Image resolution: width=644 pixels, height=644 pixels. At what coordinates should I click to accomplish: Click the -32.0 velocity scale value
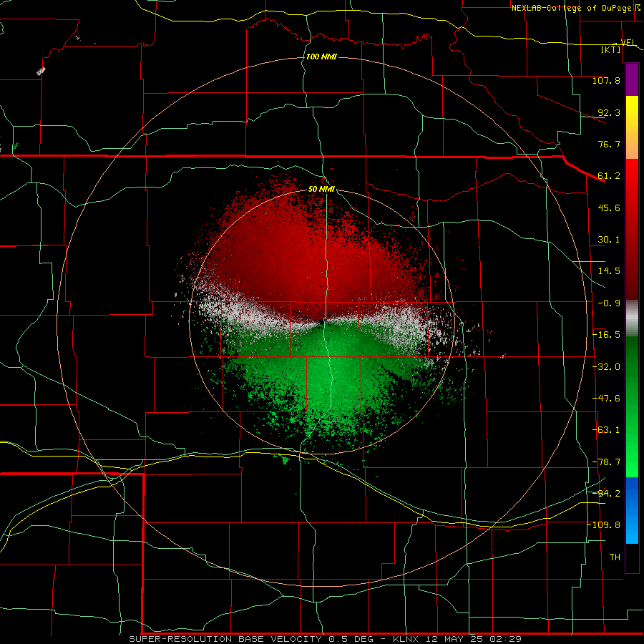(606, 367)
